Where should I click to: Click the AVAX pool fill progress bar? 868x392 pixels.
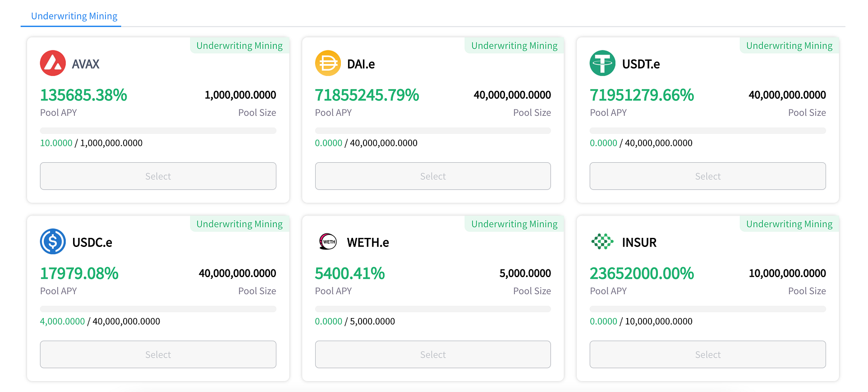(x=158, y=131)
